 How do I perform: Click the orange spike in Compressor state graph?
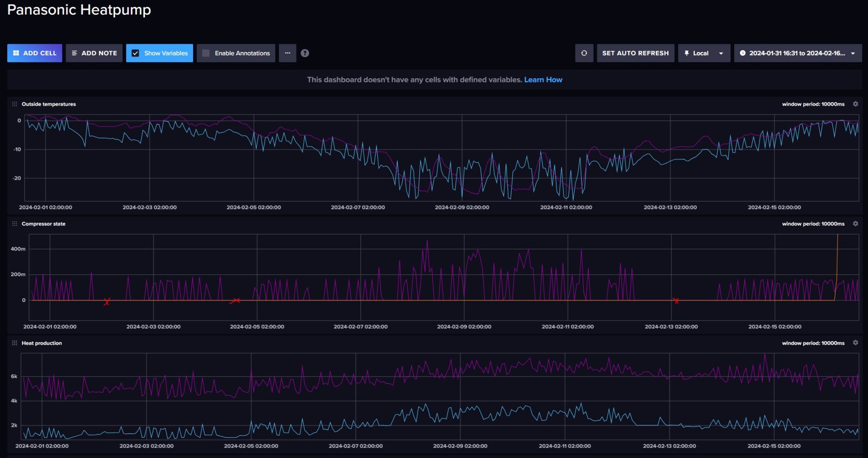pos(837,262)
